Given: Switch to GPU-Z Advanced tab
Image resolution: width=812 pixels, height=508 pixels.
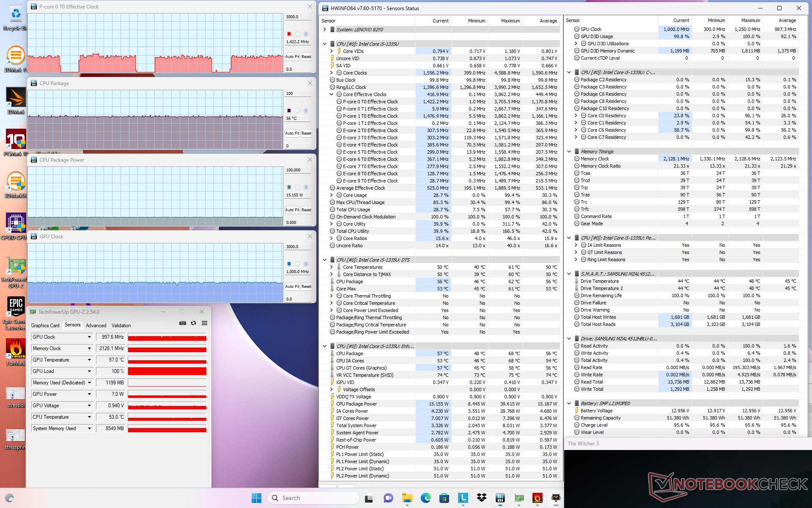Looking at the screenshot, I should point(96,326).
